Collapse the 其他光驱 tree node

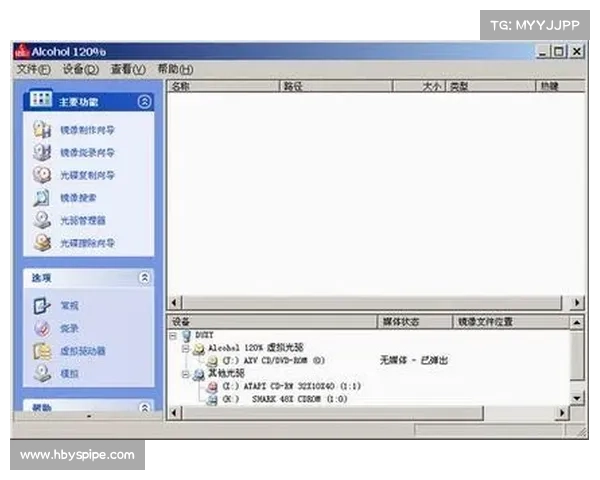tap(186, 374)
